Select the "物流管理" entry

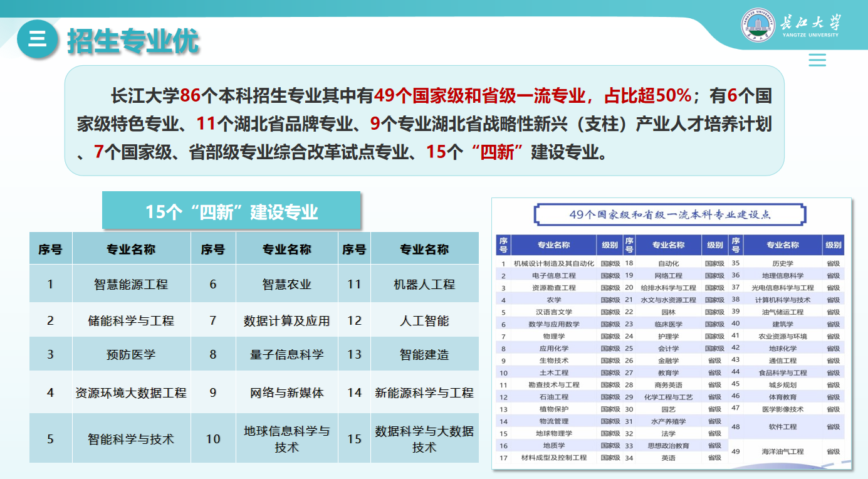554,421
